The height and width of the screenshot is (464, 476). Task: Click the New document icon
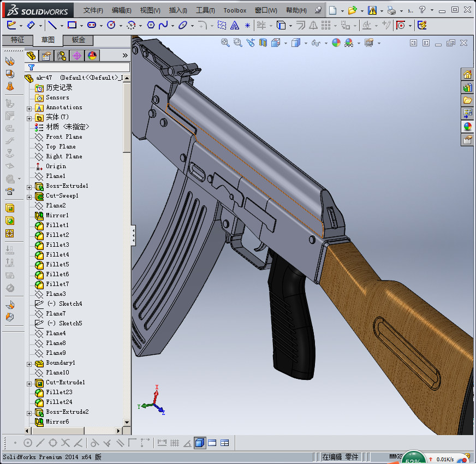(333, 10)
